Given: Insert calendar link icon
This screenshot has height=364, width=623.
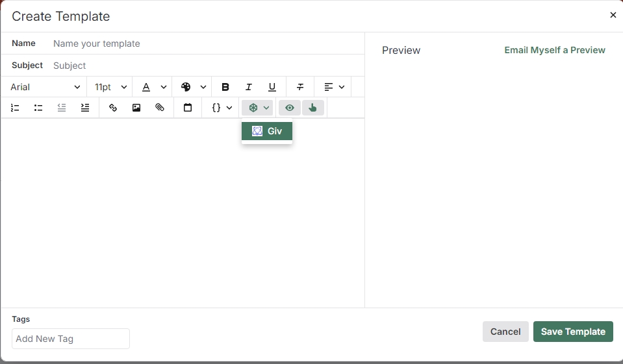Looking at the screenshot, I should tap(188, 108).
